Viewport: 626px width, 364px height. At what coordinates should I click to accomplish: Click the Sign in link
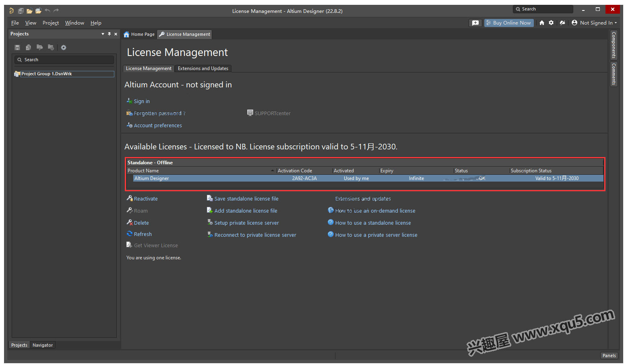pyautogui.click(x=142, y=101)
